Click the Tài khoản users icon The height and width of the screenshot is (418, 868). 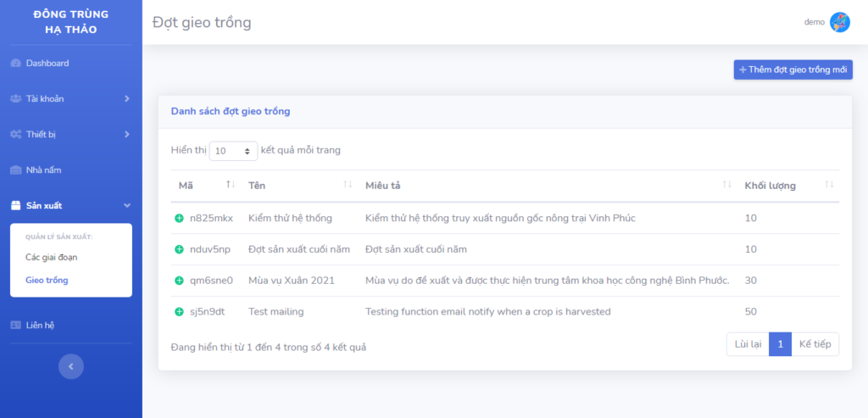point(15,99)
